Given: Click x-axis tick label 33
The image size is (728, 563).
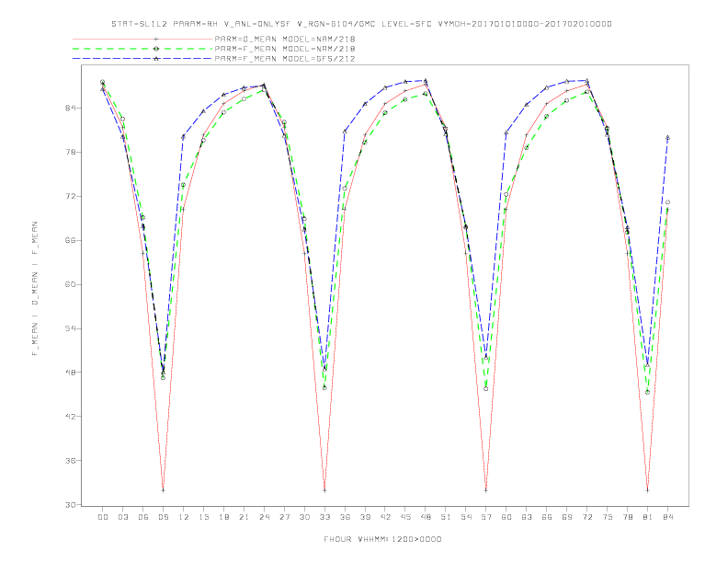Looking at the screenshot, I should [x=324, y=517].
